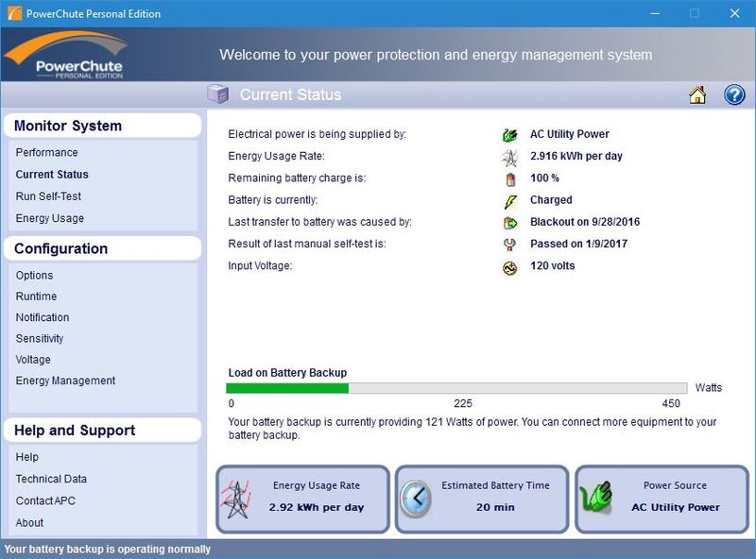
Task: Open help via blue question mark icon
Action: click(734, 95)
